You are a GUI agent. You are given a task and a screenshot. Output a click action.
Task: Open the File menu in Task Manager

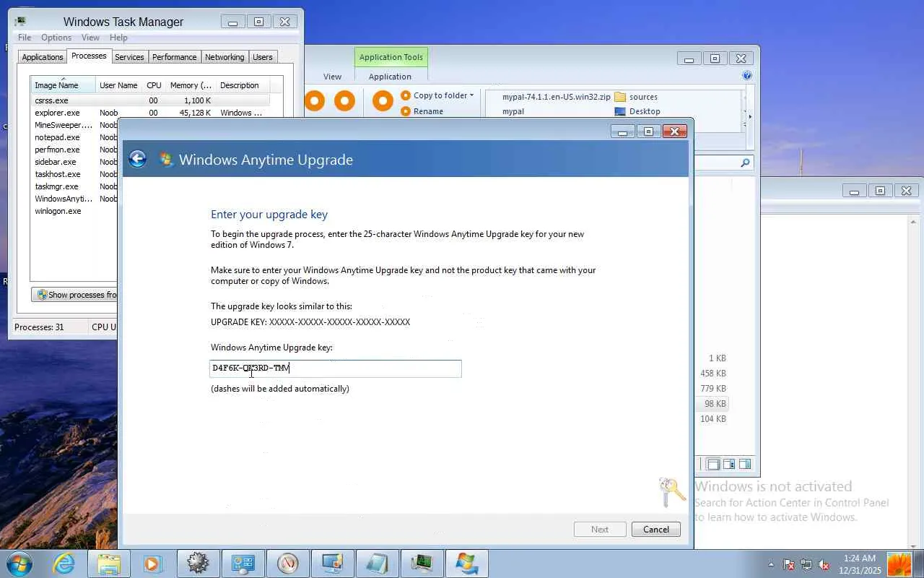tap(25, 38)
